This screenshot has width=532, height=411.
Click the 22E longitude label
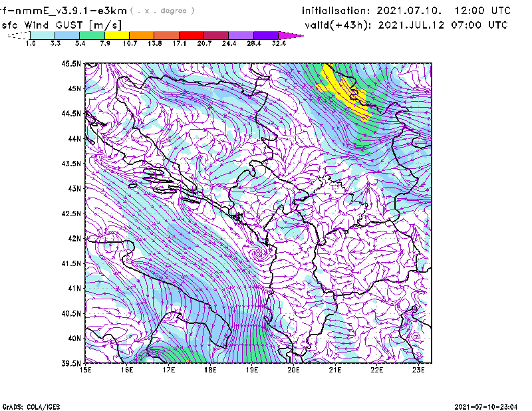pos(376,370)
